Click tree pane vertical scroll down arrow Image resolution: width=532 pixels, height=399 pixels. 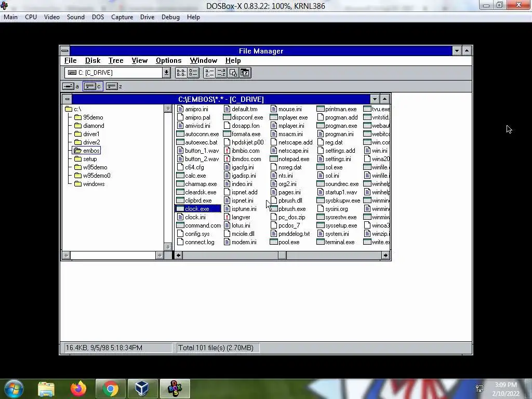[x=168, y=247]
